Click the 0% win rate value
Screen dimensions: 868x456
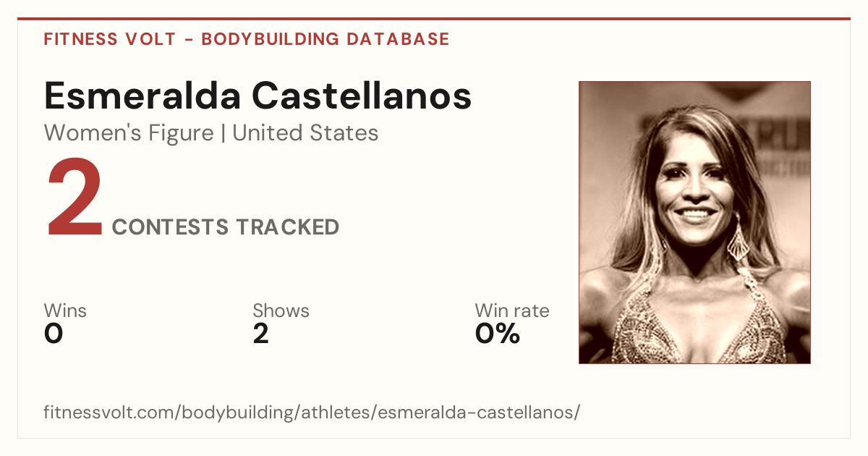tap(498, 334)
